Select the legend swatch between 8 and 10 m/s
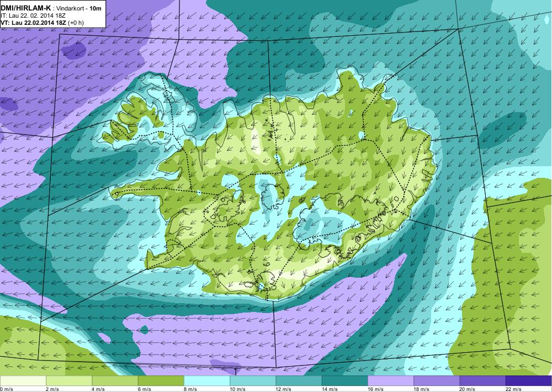Image resolution: width=552 pixels, height=392 pixels. pyautogui.click(x=207, y=381)
